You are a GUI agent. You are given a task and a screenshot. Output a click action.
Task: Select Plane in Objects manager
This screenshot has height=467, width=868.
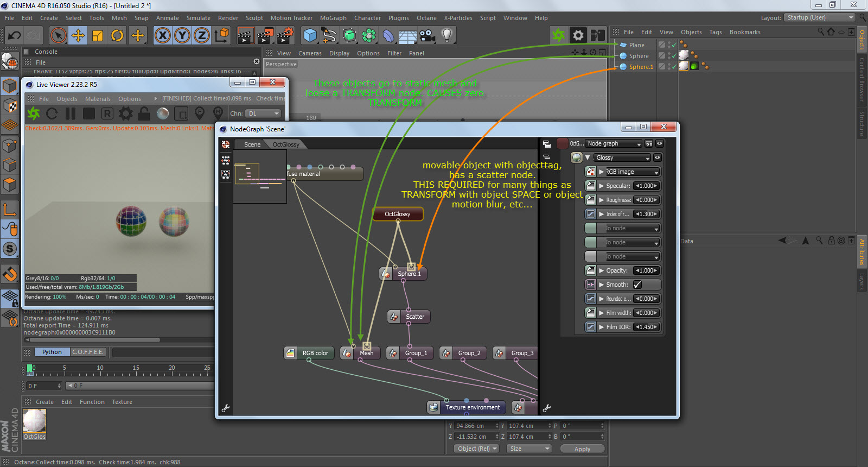tap(637, 45)
